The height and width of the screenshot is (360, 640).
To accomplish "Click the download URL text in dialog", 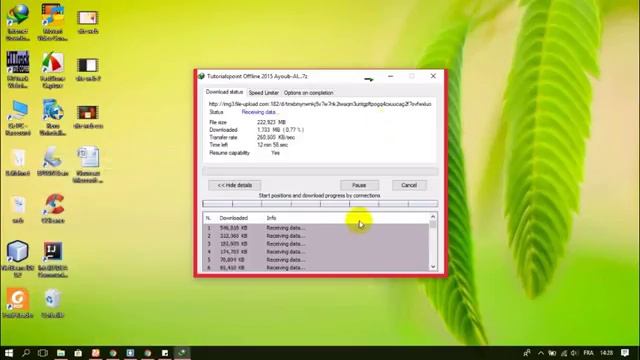I will pyautogui.click(x=320, y=104).
